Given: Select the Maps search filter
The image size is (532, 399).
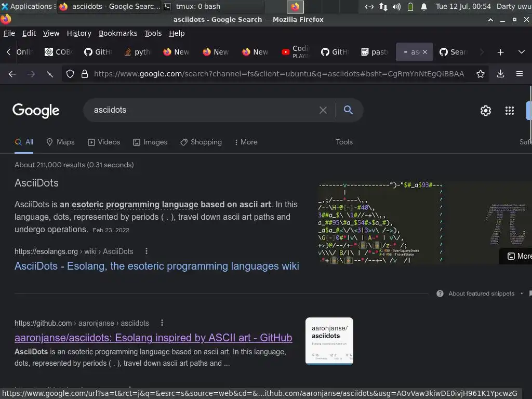Looking at the screenshot, I should (x=60, y=142).
